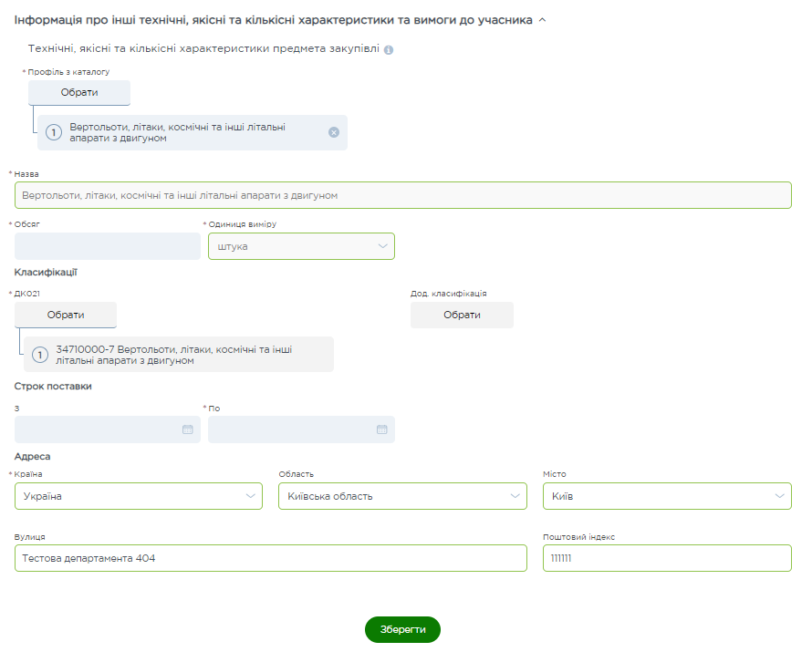Image resolution: width=812 pixels, height=652 pixels.
Task: Click Обрати button for ДК021 classification
Action: coord(66,315)
